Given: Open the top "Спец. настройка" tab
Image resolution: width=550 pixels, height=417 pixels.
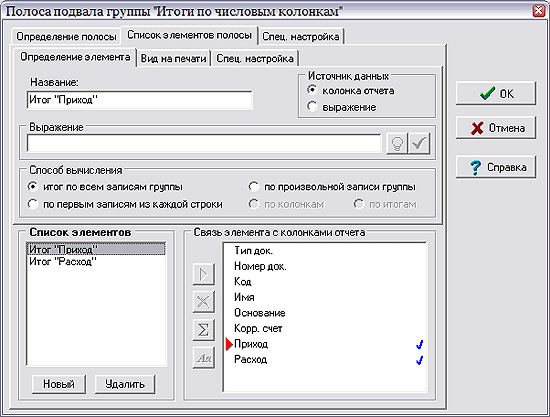Looking at the screenshot, I should click(301, 36).
